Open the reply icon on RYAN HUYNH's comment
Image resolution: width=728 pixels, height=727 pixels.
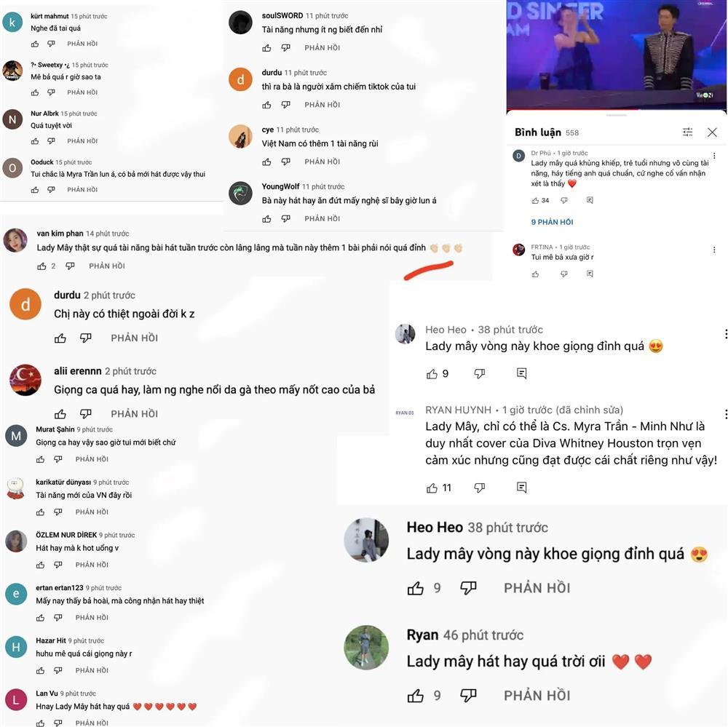[521, 487]
